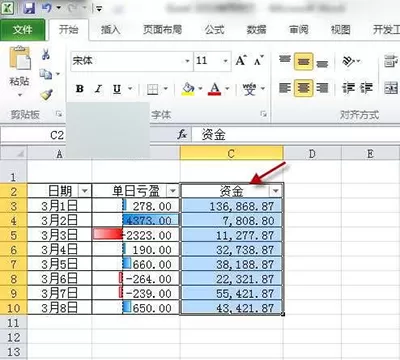Screen dimensions: 400x360
Task: Click Align Text Right icon
Action: [322, 88]
